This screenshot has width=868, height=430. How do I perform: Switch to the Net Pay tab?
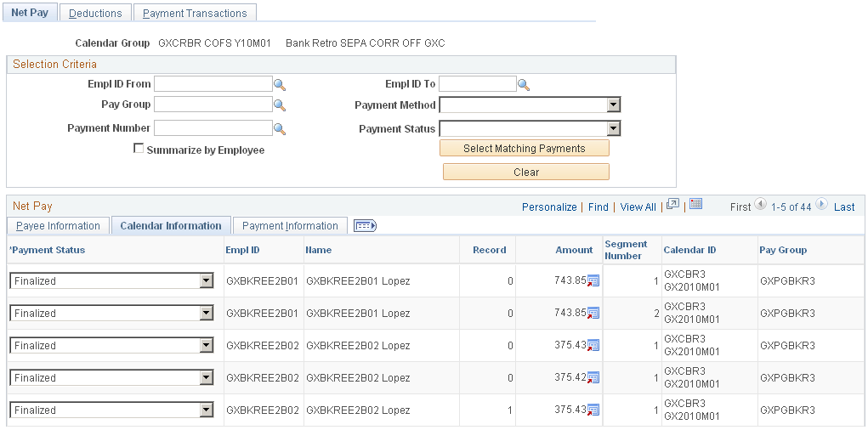pyautogui.click(x=30, y=13)
